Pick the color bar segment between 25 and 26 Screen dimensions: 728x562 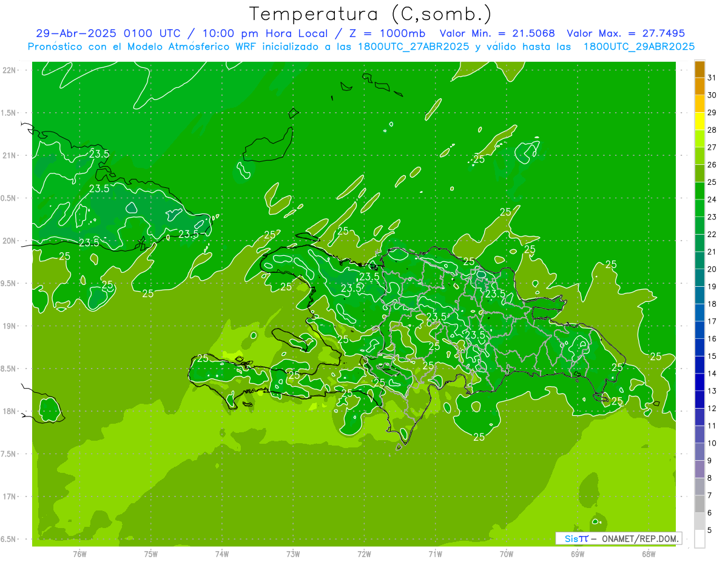point(699,173)
